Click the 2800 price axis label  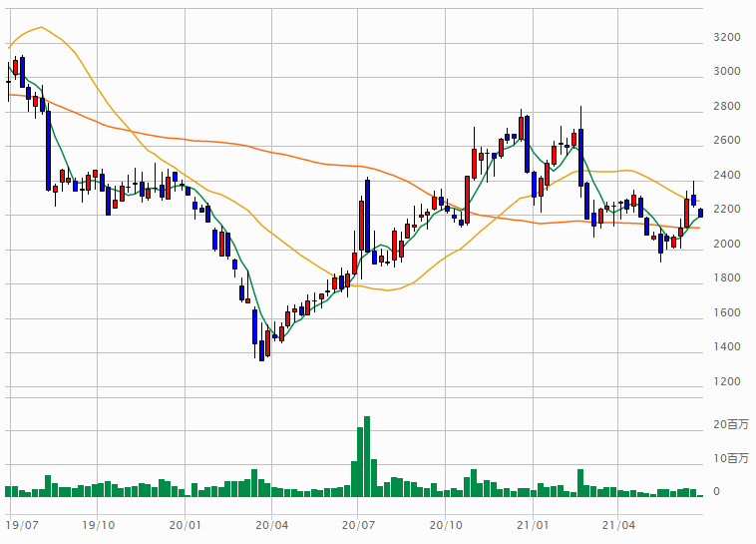727,106
